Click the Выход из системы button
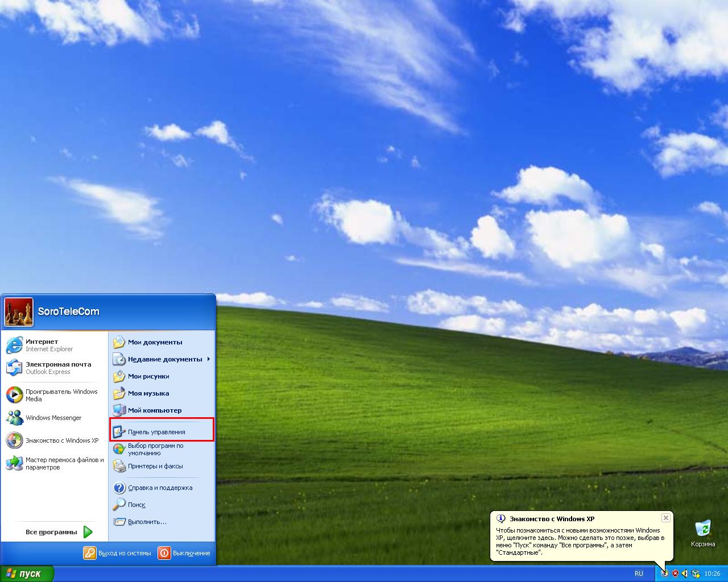Viewport: 728px width, 582px height. (118, 553)
